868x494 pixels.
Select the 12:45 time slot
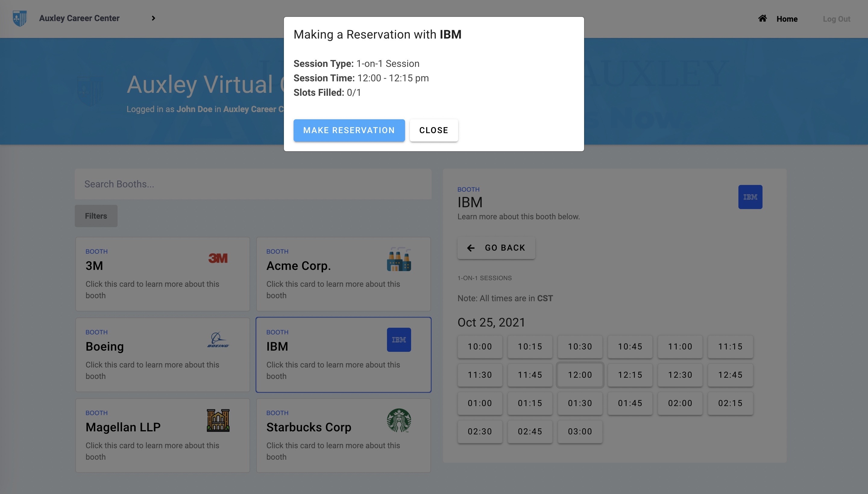[x=730, y=375]
